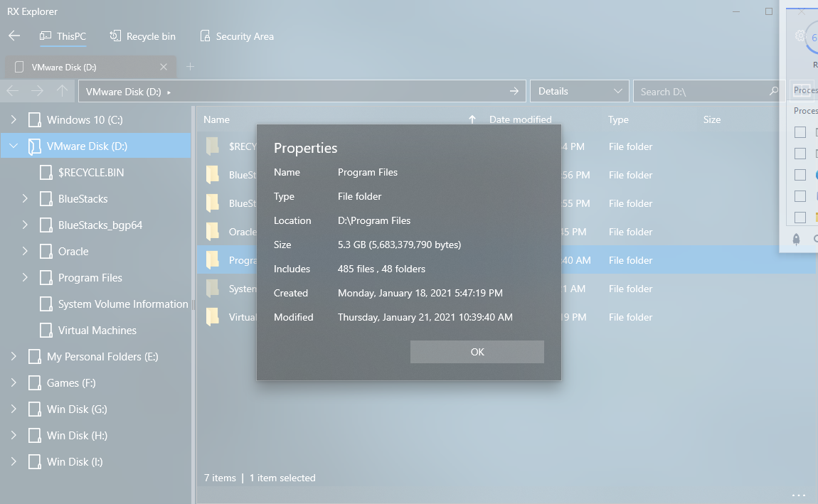
Task: Select System Volume Information in tree
Action: (x=123, y=304)
